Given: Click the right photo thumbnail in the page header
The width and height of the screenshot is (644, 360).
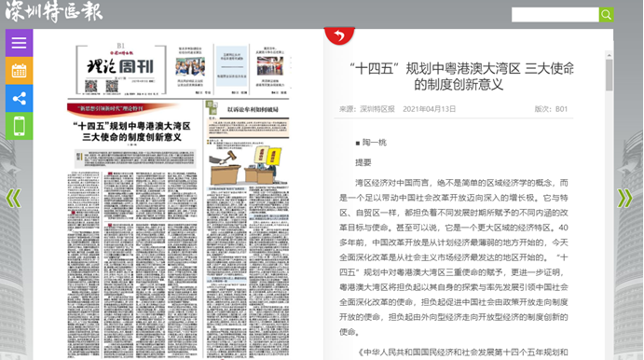Looking at the screenshot, I should [270, 66].
